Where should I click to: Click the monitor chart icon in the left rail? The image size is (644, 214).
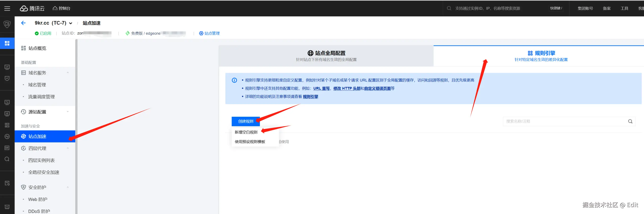(7, 67)
